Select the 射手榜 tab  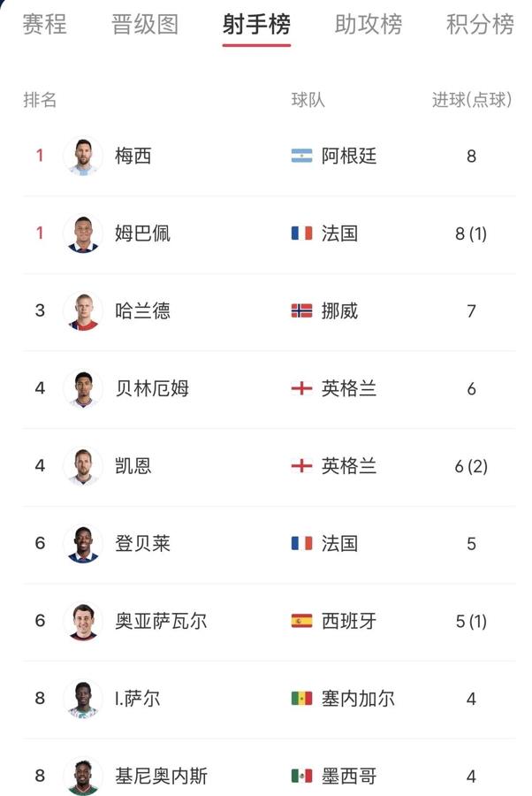click(256, 25)
